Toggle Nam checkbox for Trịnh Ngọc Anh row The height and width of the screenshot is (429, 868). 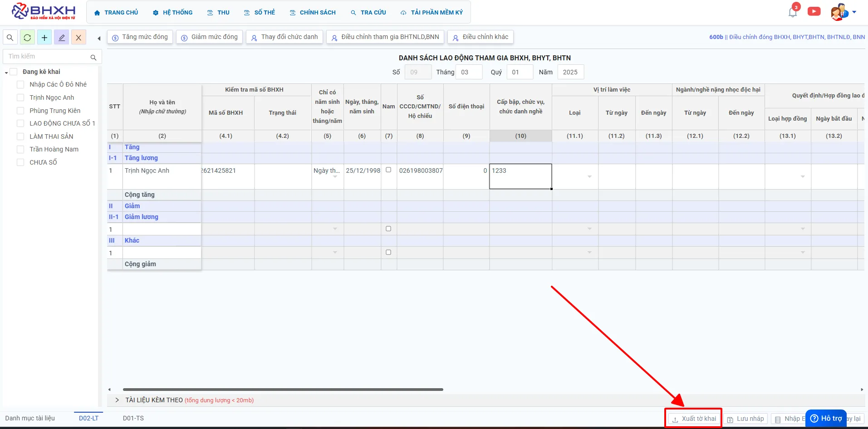pos(388,170)
